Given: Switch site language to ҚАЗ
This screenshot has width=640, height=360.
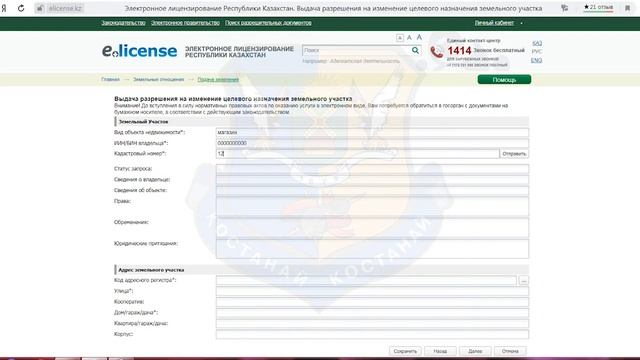Looking at the screenshot, I should [537, 43].
